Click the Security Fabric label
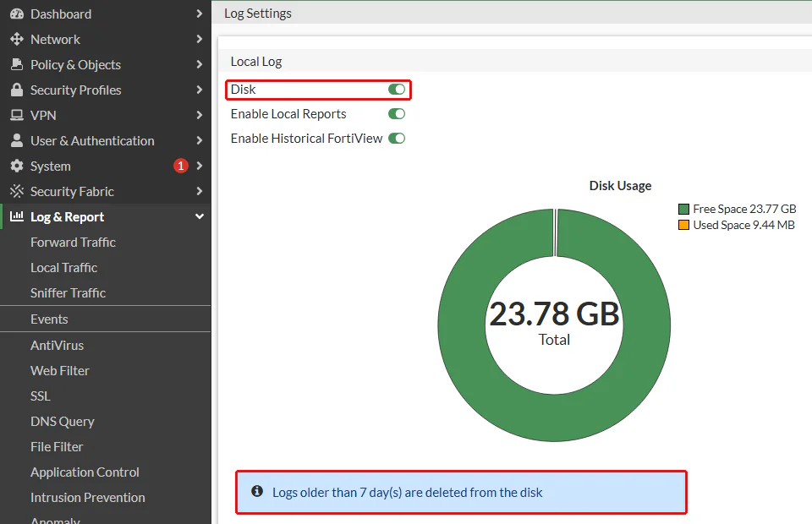Image resolution: width=812 pixels, height=524 pixels. [72, 192]
